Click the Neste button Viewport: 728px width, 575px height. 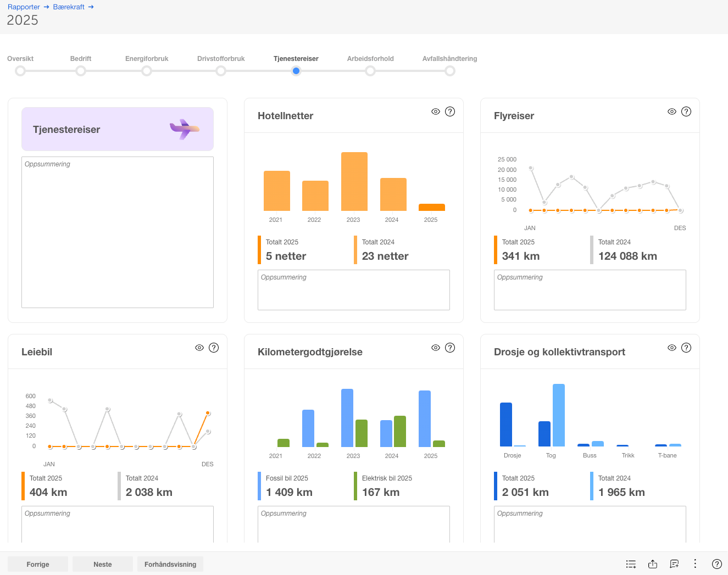coord(103,564)
